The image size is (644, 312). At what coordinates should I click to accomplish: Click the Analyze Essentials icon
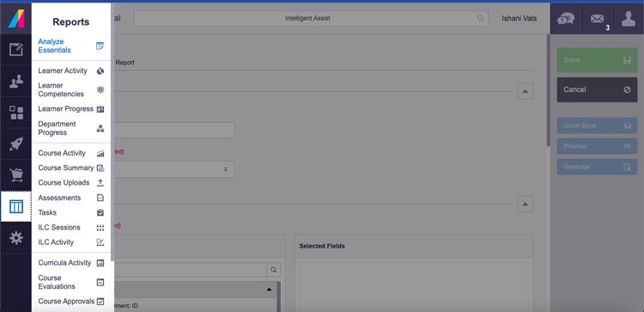(x=100, y=46)
